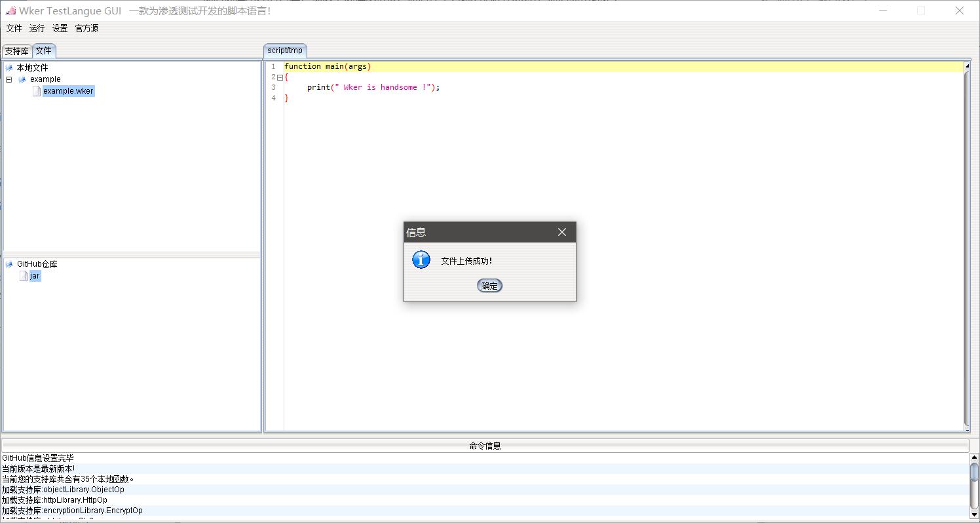Collapse the code fold marker at line 2

(x=280, y=77)
